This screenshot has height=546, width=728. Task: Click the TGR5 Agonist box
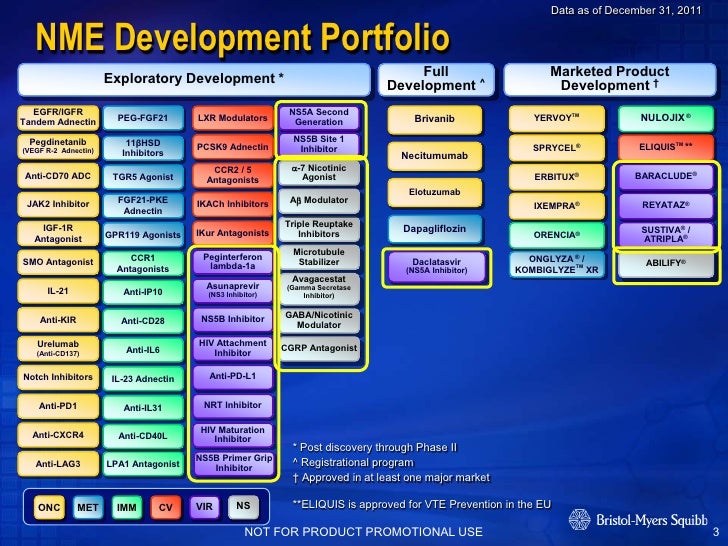pyautogui.click(x=143, y=177)
